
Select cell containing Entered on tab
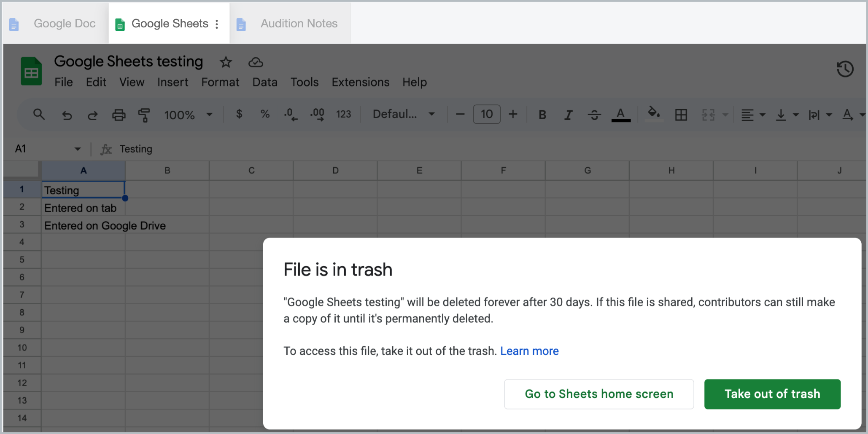pyautogui.click(x=84, y=207)
